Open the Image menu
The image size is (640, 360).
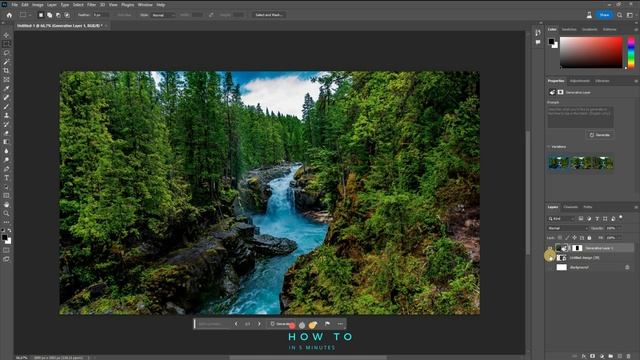click(x=38, y=5)
